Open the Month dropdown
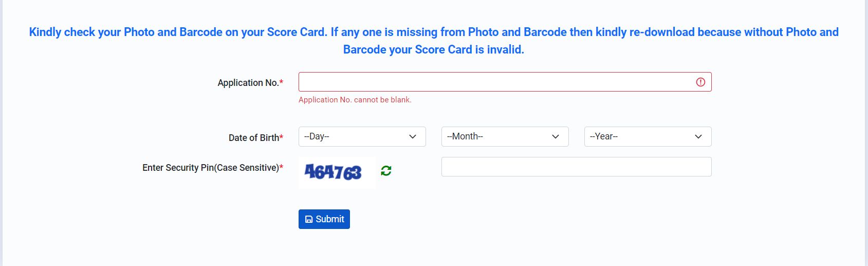 (505, 137)
